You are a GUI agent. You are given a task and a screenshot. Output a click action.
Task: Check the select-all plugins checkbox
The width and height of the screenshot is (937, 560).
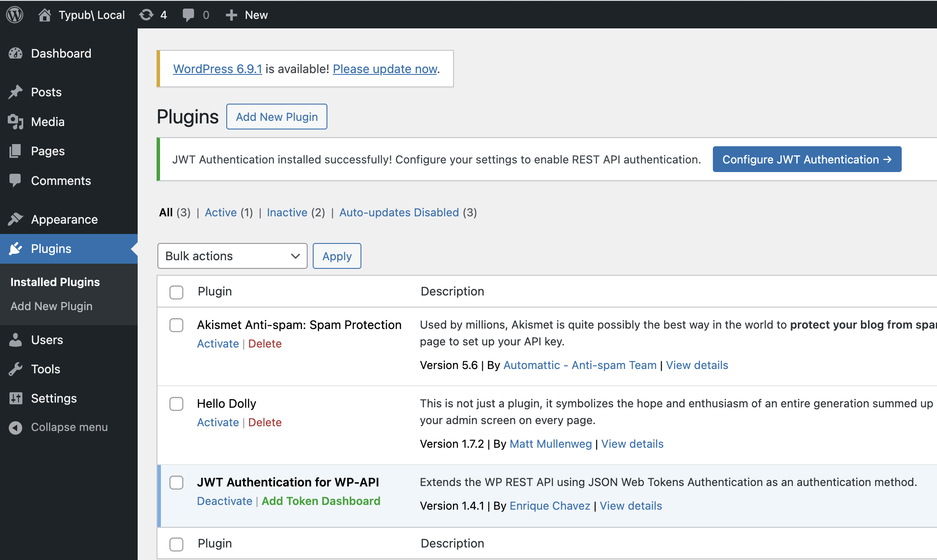[176, 292]
